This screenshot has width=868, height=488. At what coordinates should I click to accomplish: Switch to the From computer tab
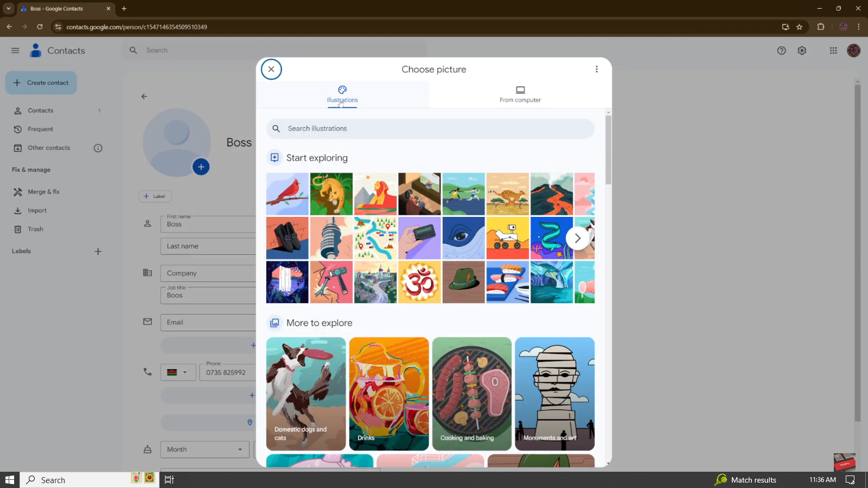pyautogui.click(x=520, y=94)
